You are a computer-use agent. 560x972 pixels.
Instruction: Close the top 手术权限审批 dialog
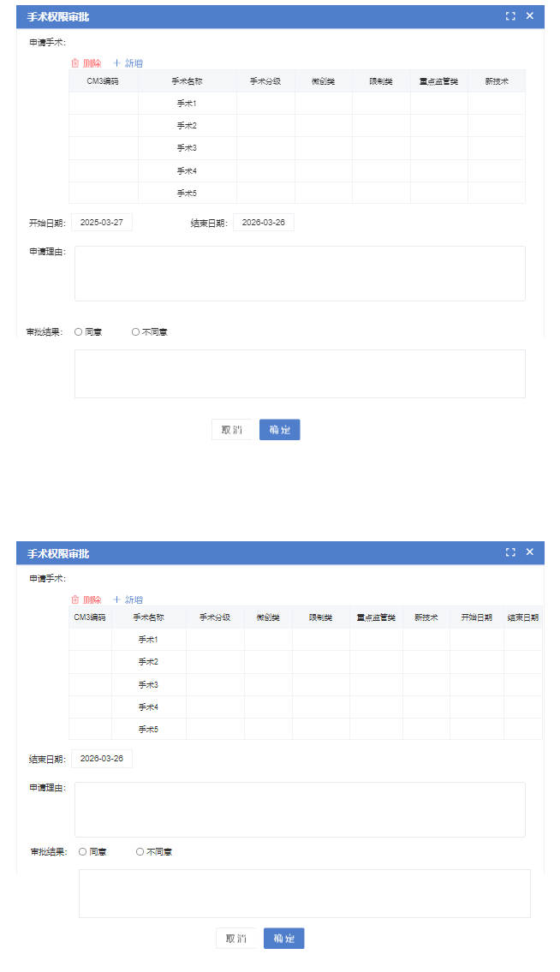pos(530,16)
